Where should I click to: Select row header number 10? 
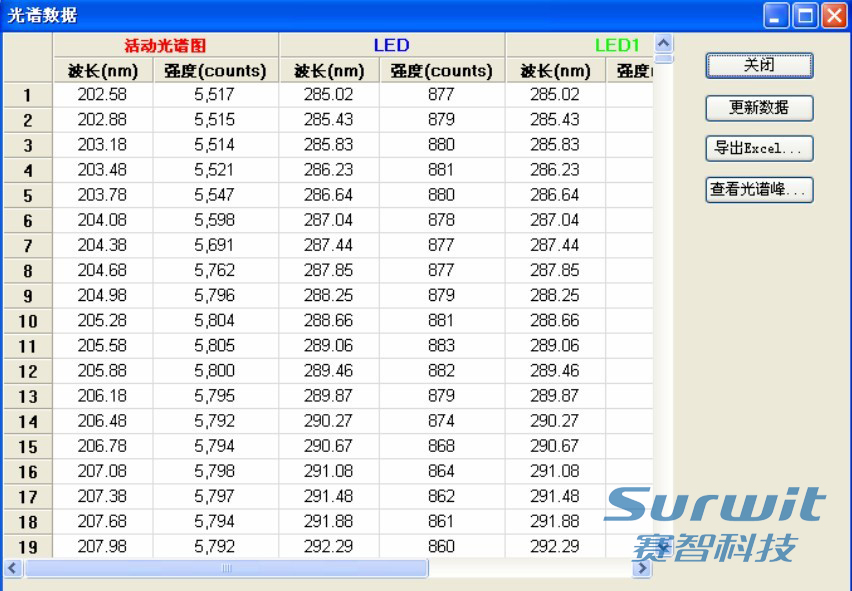(x=28, y=321)
